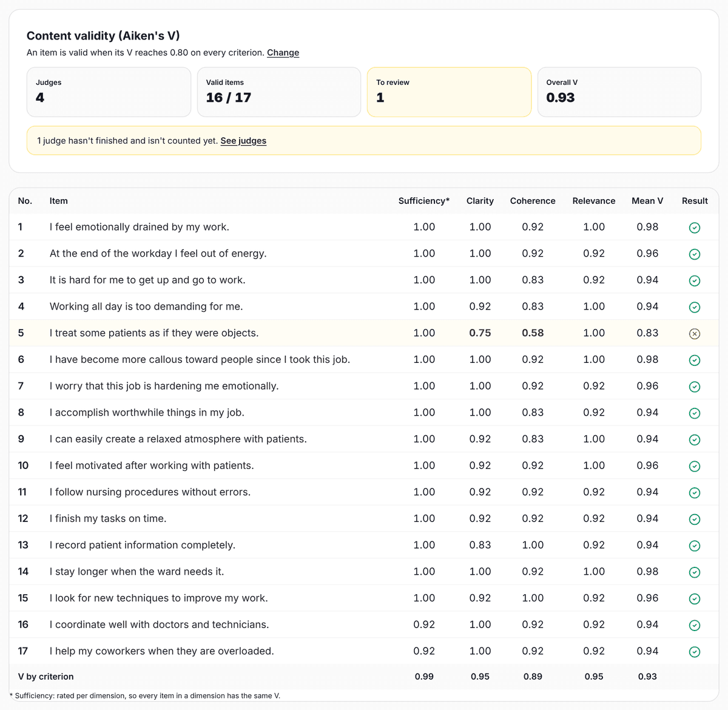The image size is (728, 710).
Task: Click the Result column header
Action: 695,201
